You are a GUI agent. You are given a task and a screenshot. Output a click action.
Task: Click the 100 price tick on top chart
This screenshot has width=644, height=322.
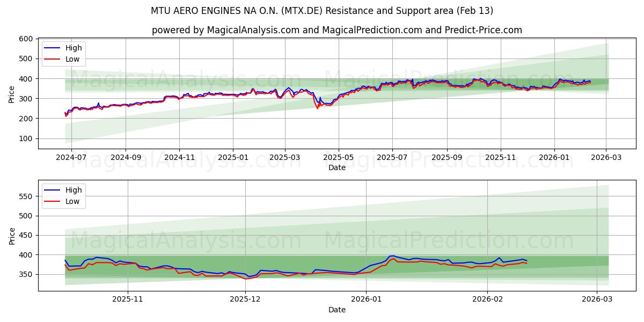pos(27,138)
